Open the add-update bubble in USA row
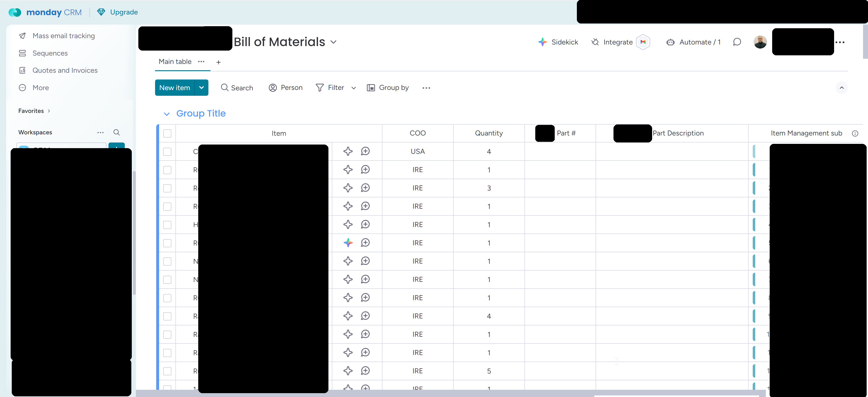Viewport: 868px width, 397px height. point(365,151)
